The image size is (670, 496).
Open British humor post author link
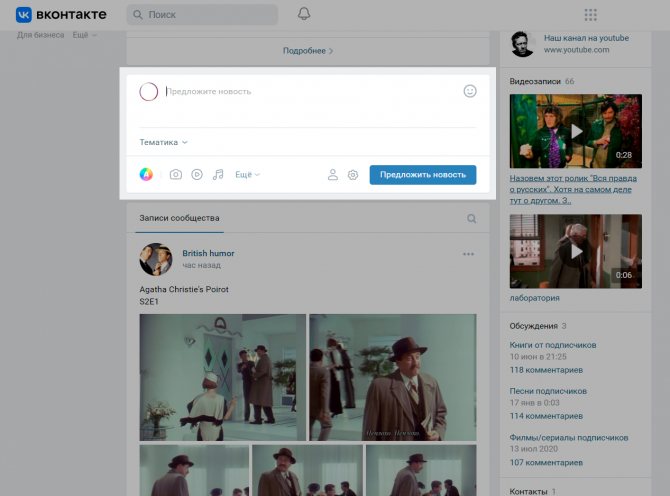tap(208, 253)
